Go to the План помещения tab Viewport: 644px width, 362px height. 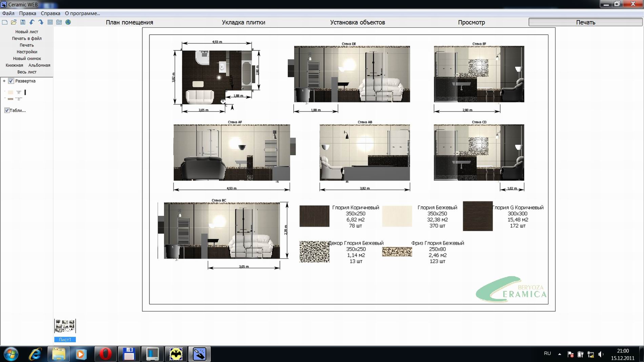pos(129,22)
